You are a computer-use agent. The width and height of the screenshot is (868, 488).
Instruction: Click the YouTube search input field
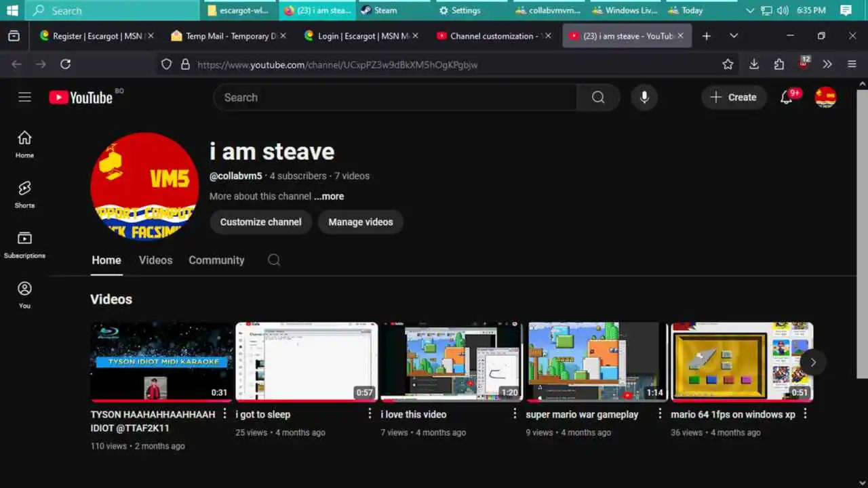(395, 98)
